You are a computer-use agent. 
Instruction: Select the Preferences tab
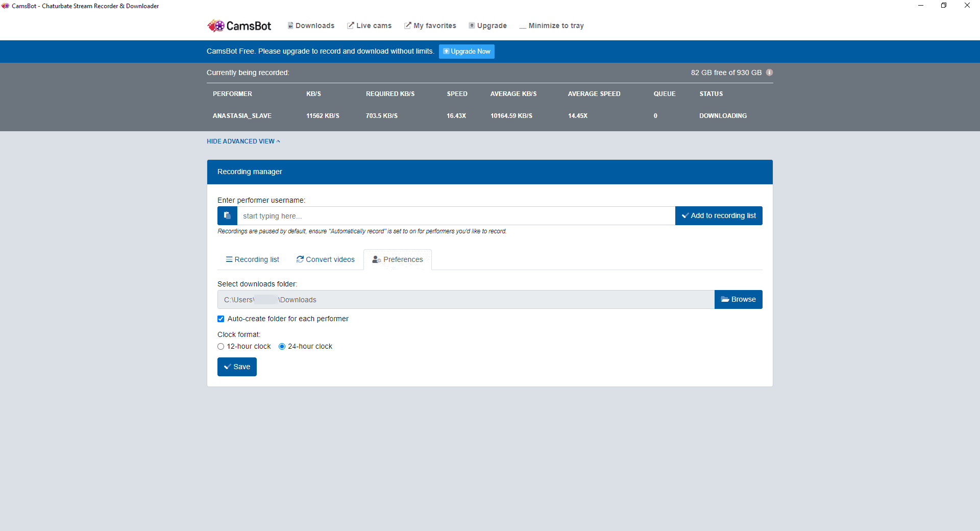click(398, 259)
